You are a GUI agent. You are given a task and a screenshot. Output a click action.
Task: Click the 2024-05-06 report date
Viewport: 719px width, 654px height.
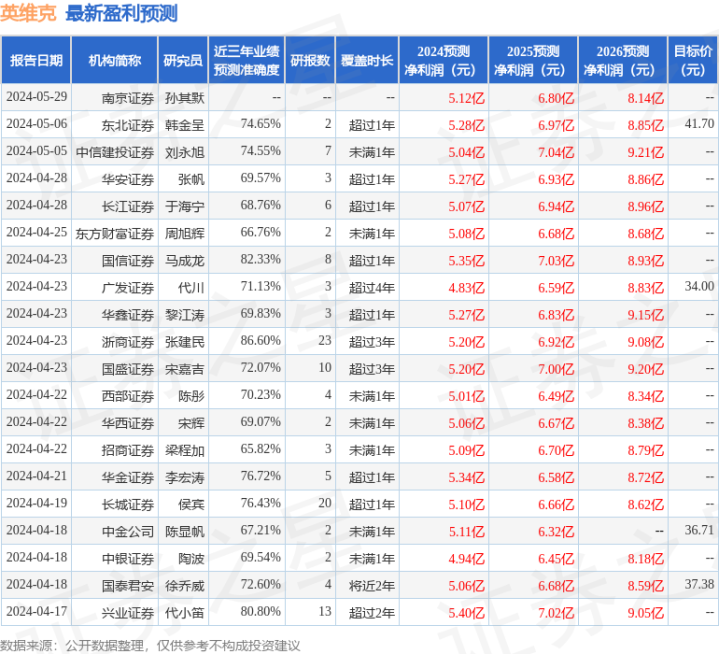click(37, 123)
